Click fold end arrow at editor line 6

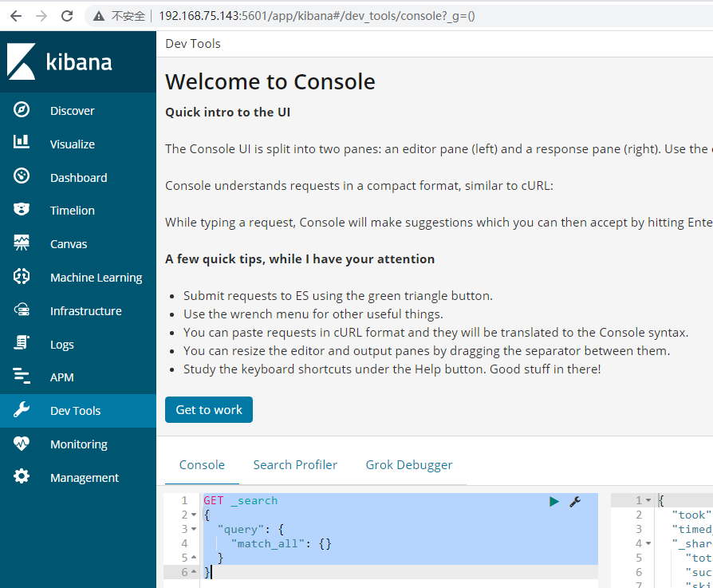coord(194,572)
